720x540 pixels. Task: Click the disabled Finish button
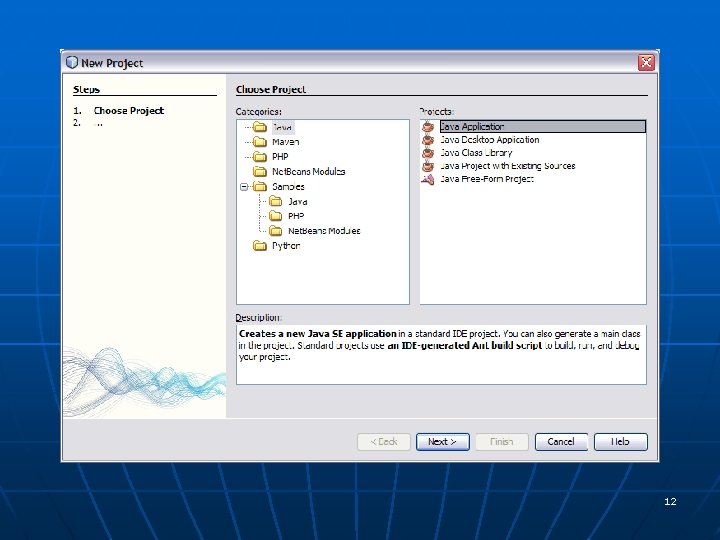tap(502, 442)
